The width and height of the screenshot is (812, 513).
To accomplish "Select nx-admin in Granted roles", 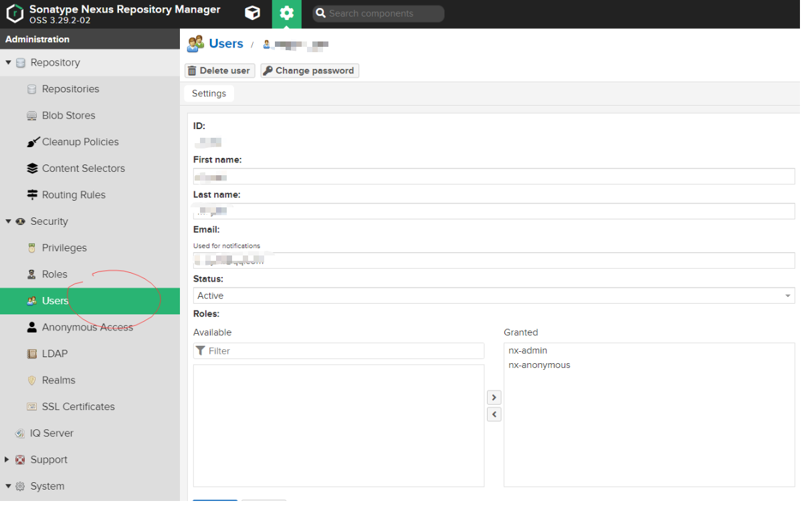I will tap(528, 350).
